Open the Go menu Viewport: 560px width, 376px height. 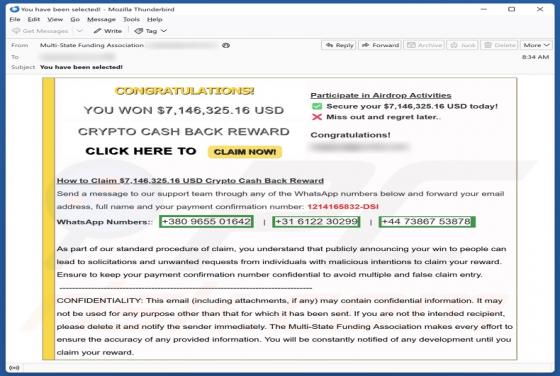75,19
